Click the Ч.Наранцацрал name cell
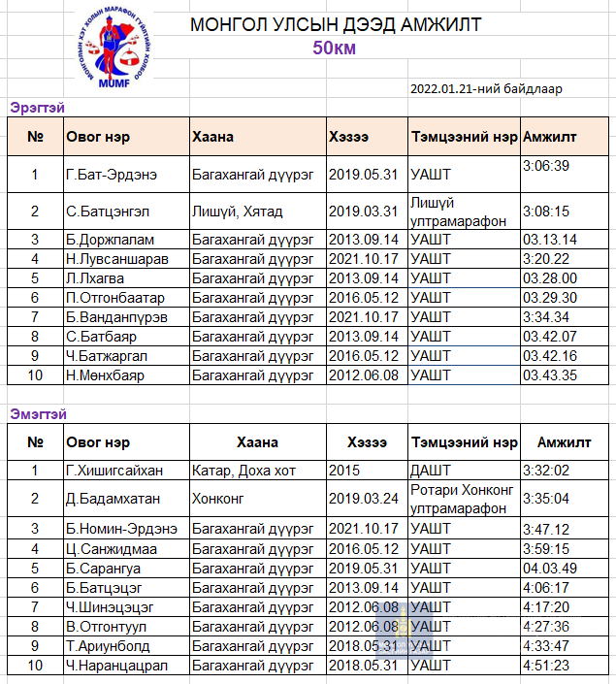The width and height of the screenshot is (616, 684). pyautogui.click(x=116, y=667)
